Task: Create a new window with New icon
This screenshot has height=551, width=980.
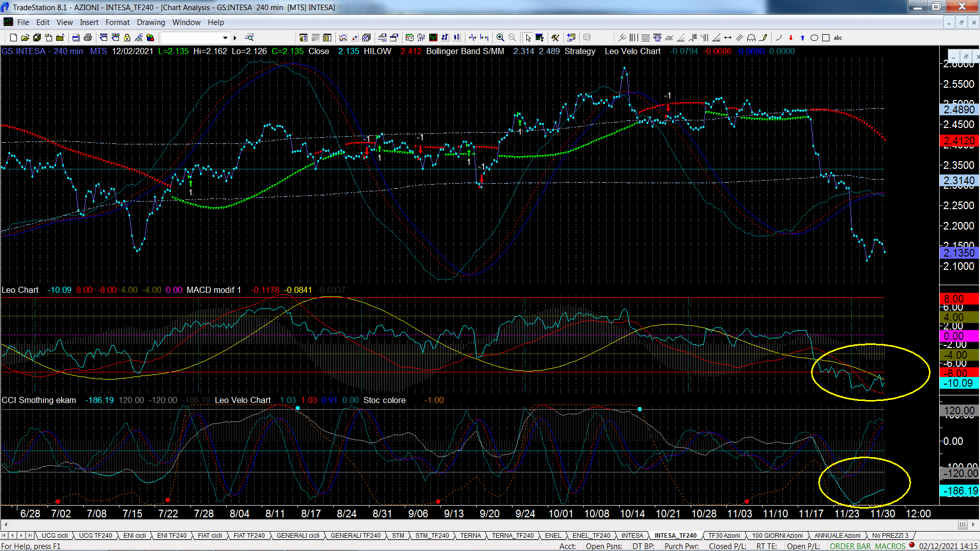Action: pos(13,37)
